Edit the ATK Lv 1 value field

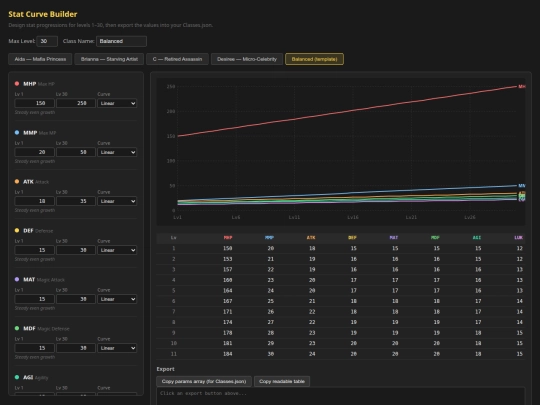pos(34,201)
